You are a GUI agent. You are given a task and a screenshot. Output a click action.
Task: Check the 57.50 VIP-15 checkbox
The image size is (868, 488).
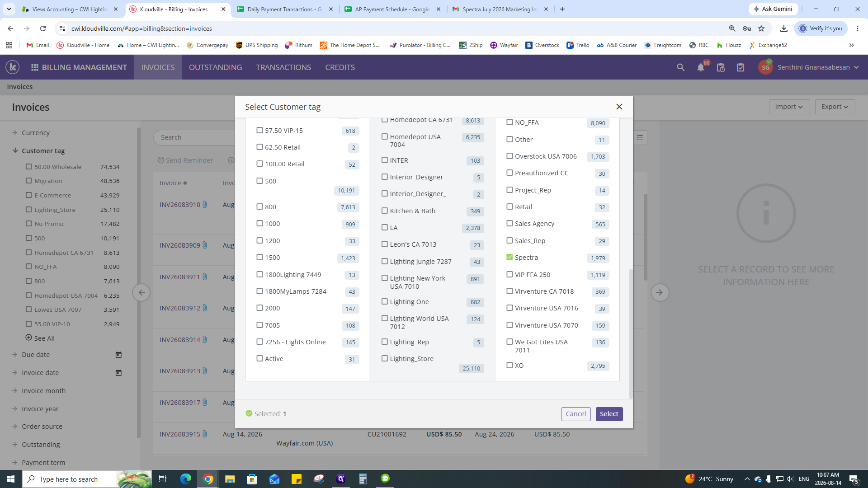point(259,130)
